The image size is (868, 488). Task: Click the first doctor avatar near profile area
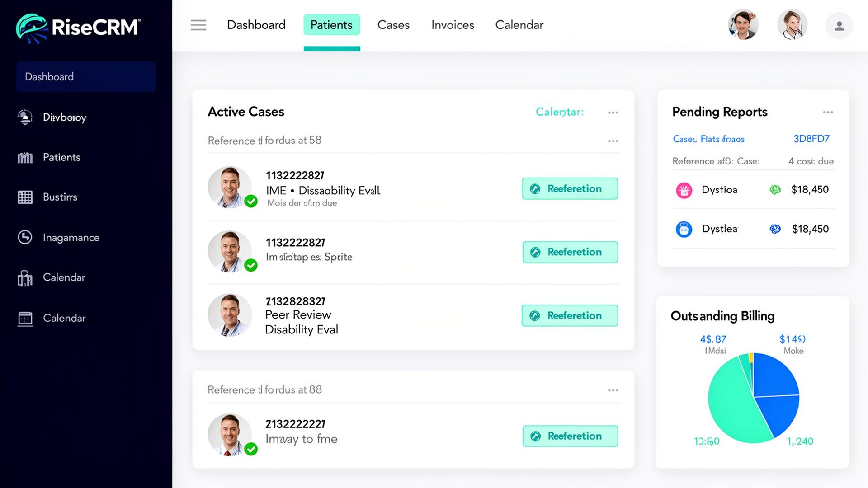743,25
